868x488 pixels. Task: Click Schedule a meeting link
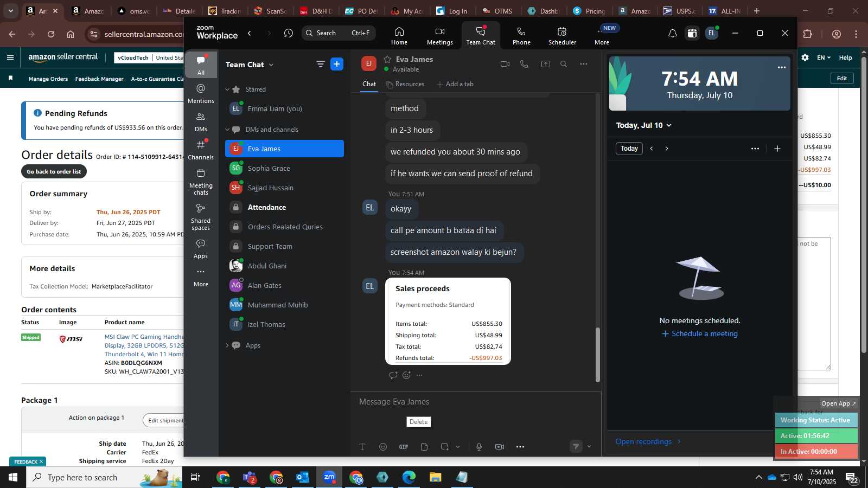700,334
